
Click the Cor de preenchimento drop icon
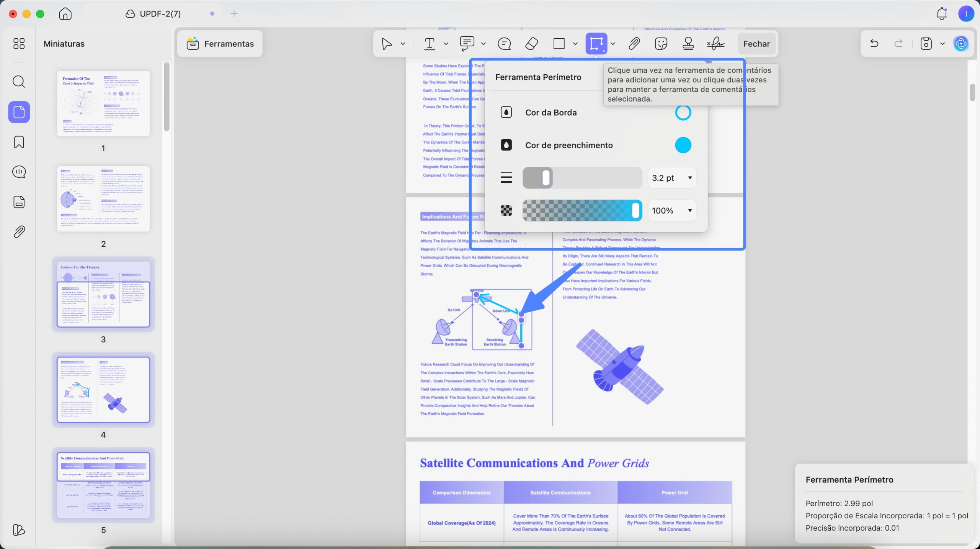click(x=506, y=145)
